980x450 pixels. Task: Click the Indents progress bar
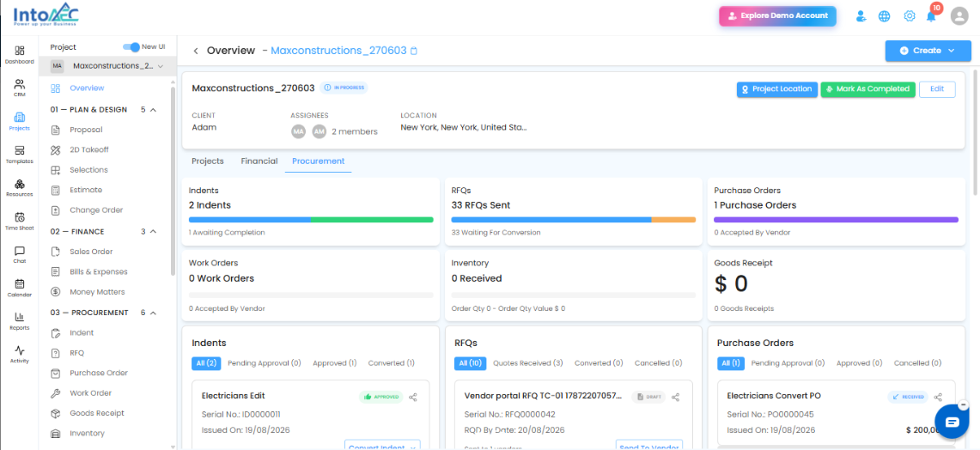[x=311, y=220]
